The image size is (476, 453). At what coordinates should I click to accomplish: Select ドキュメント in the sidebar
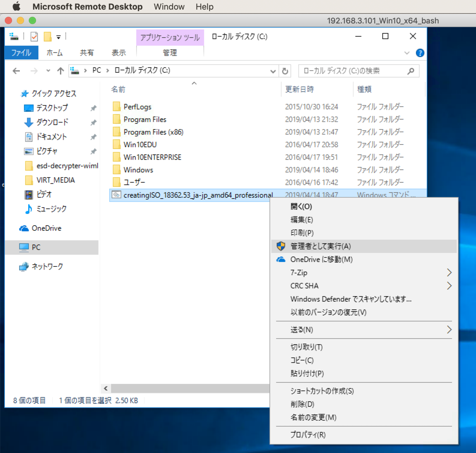(52, 137)
